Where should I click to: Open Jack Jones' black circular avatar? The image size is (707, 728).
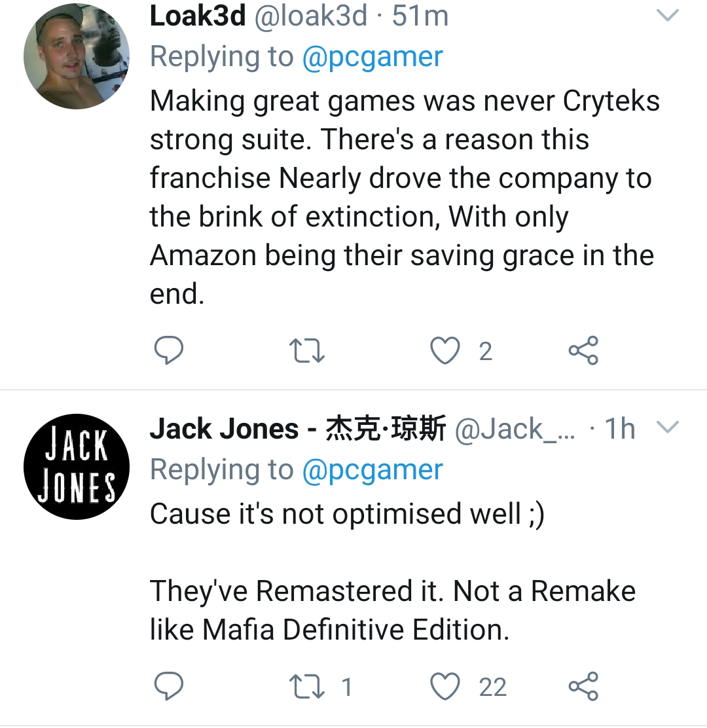tap(77, 467)
